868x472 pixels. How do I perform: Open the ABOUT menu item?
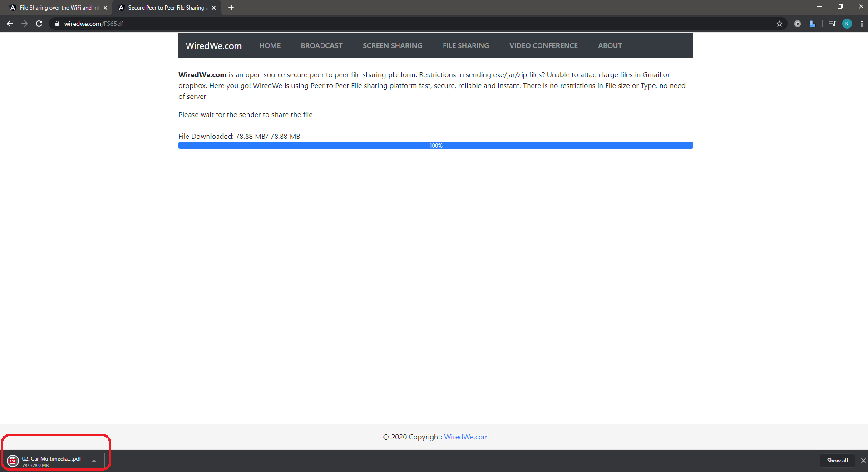[610, 46]
